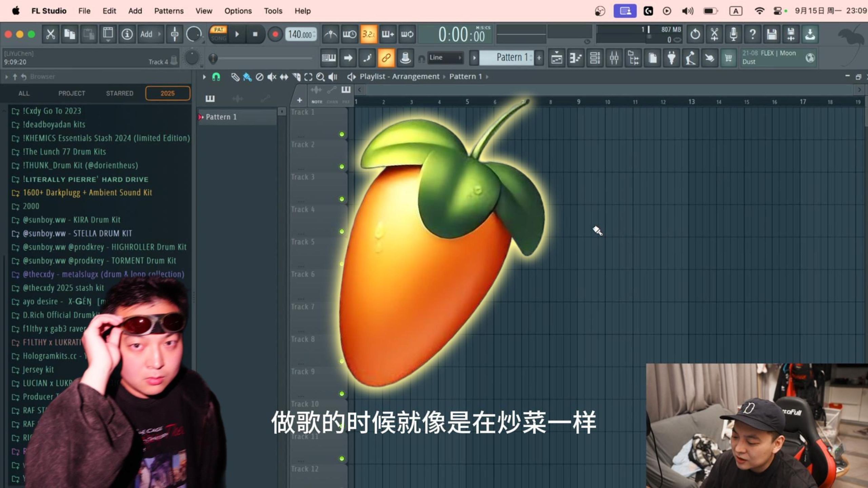Open the Piano roll window icon
868x488 pixels.
[576, 58]
